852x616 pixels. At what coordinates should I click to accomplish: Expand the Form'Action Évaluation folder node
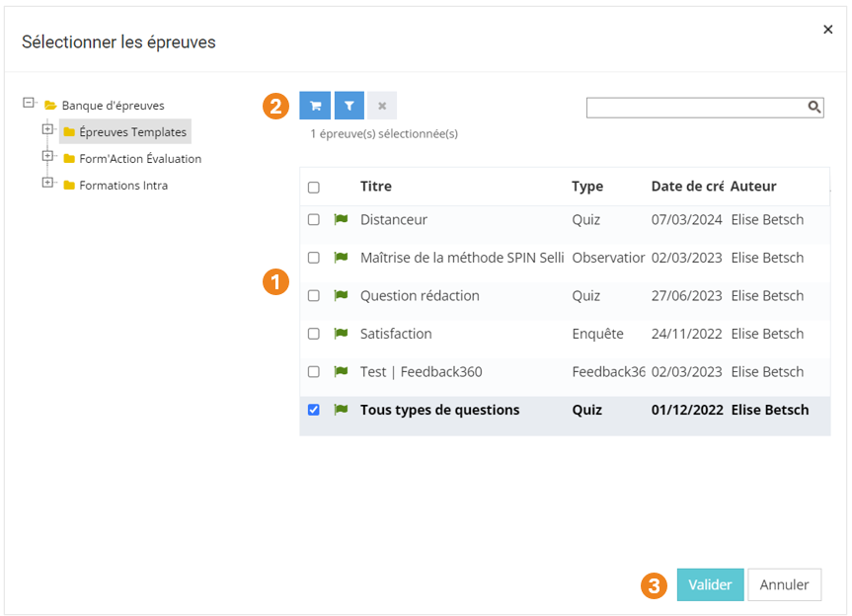(x=46, y=156)
